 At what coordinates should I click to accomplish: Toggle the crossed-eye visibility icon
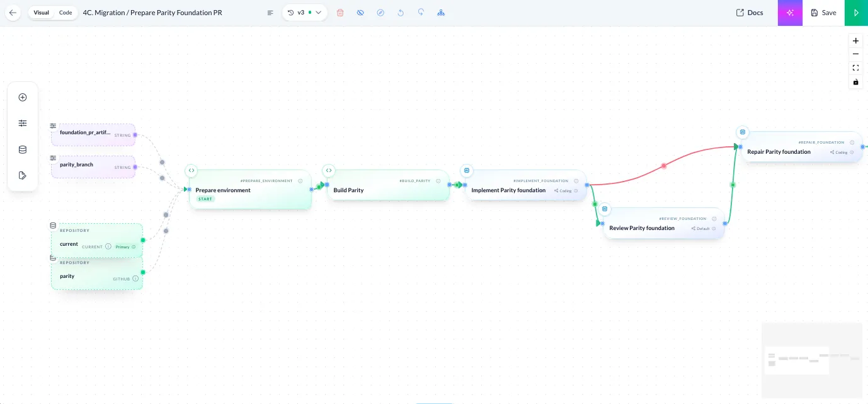pyautogui.click(x=360, y=13)
